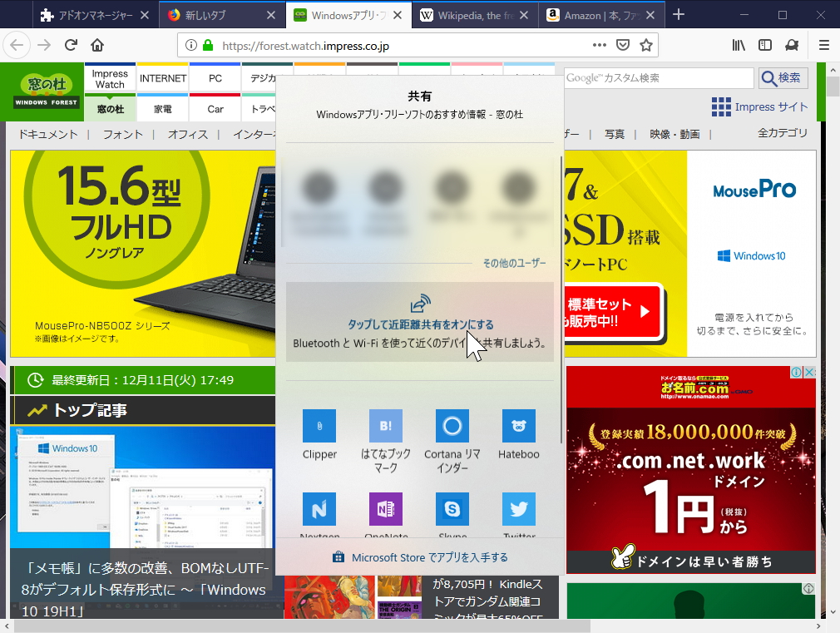Select the Clipper share icon
840x633 pixels.
coord(319,427)
